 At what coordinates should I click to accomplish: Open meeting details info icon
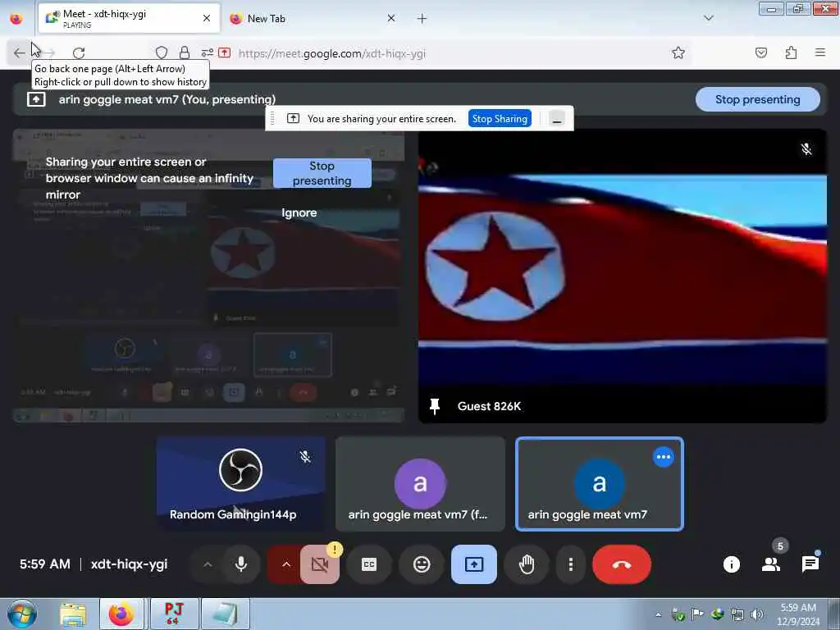[731, 564]
